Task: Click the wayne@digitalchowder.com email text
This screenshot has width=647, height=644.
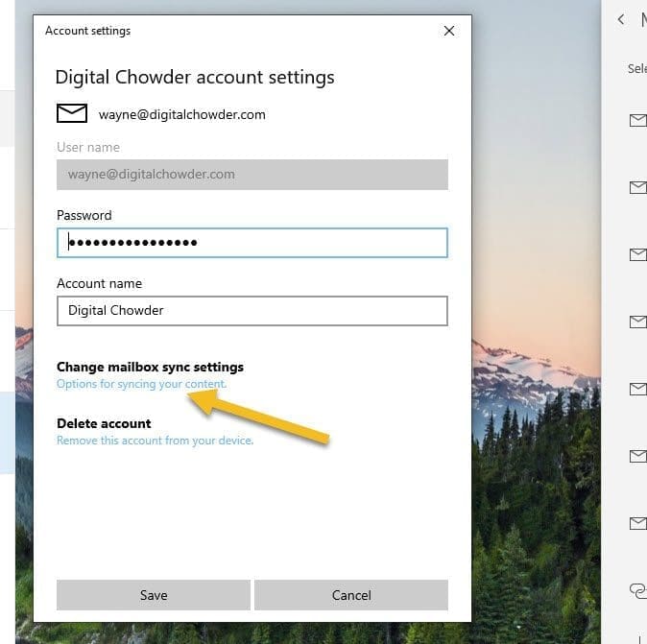Action: point(182,114)
